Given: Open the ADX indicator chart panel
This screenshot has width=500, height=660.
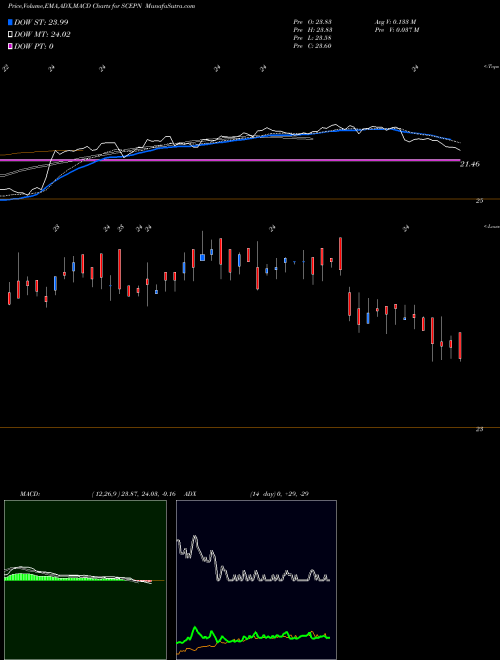Looking at the screenshot, I should click(256, 580).
